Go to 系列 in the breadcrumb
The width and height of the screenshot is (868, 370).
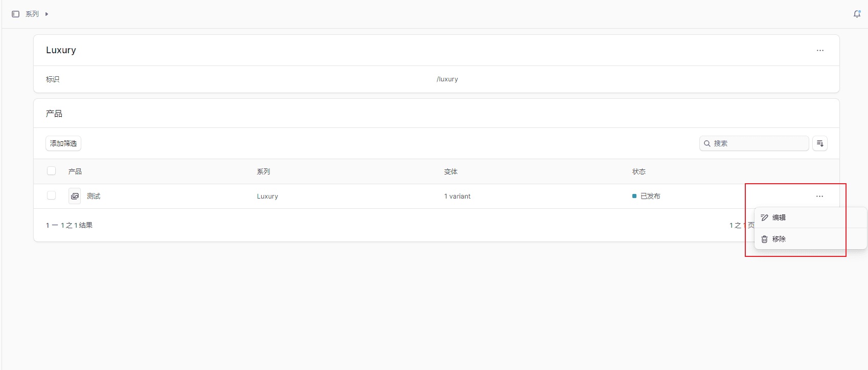32,14
